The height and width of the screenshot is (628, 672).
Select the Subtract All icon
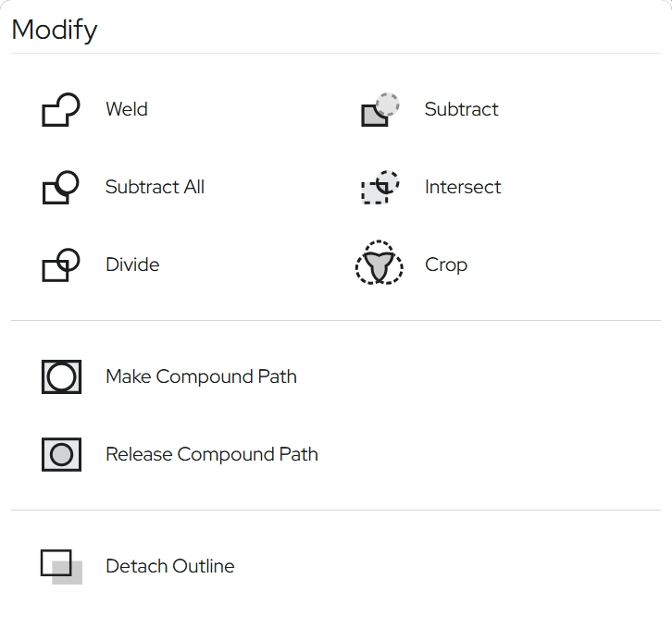pos(61,188)
